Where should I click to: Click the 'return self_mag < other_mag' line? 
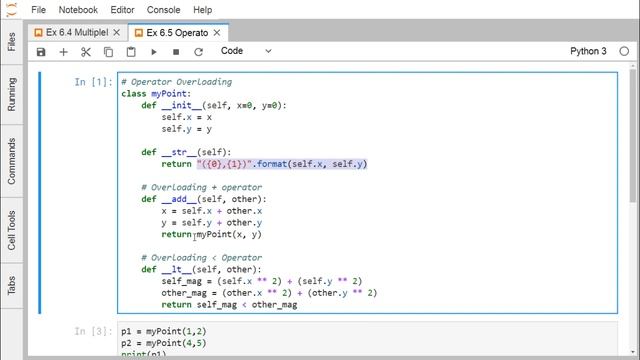tap(229, 305)
